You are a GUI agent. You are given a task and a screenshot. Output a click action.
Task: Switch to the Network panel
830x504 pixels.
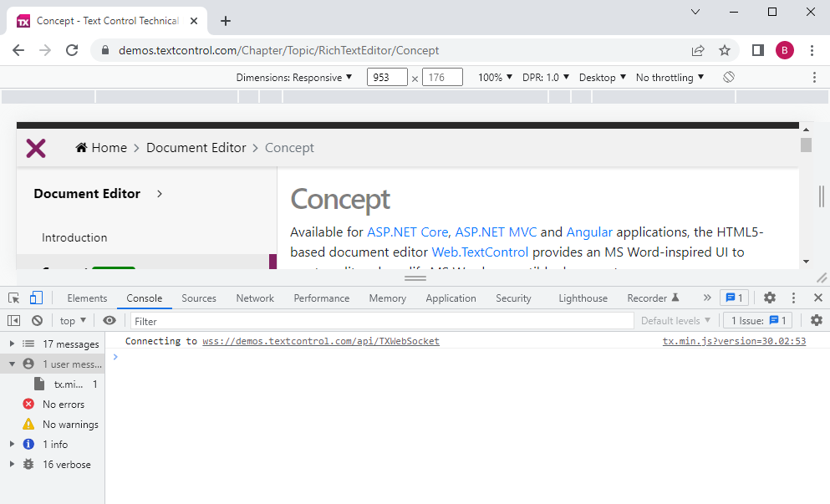click(x=254, y=298)
